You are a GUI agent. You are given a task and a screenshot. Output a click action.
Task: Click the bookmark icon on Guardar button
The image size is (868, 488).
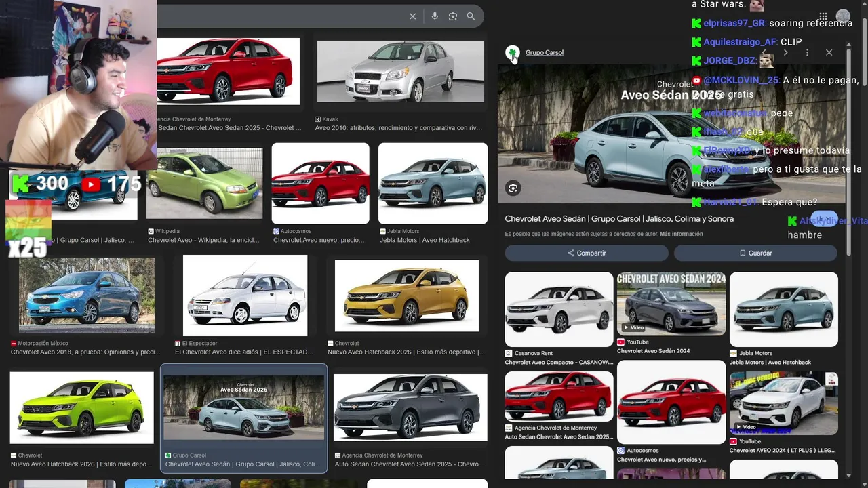[x=743, y=253]
